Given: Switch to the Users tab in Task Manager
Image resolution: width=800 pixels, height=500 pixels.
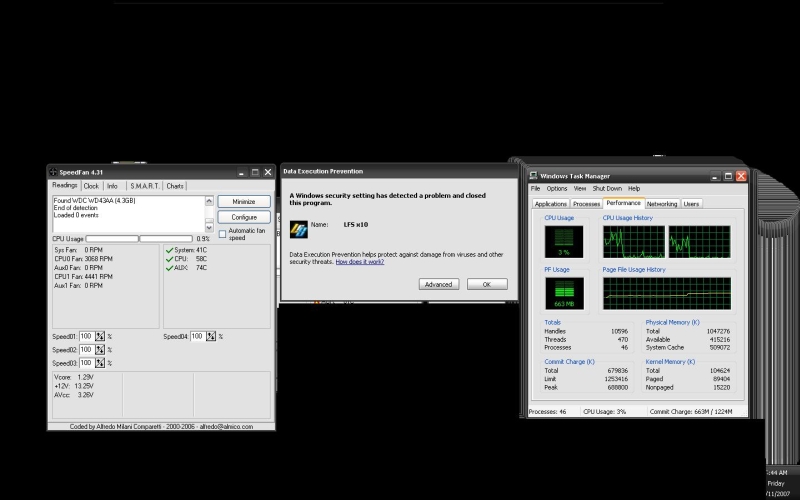Looking at the screenshot, I should (x=691, y=204).
